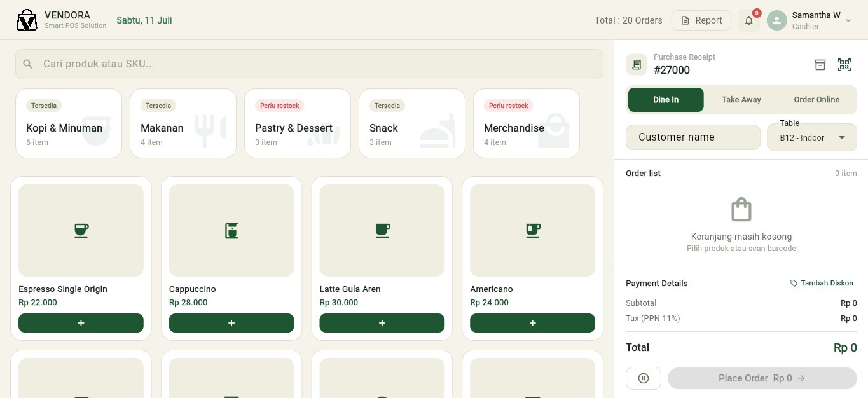Open the Americano product image

pyautogui.click(x=532, y=231)
